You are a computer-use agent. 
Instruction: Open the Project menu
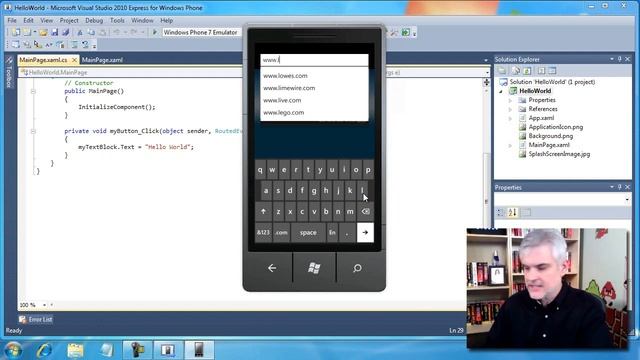[69, 20]
